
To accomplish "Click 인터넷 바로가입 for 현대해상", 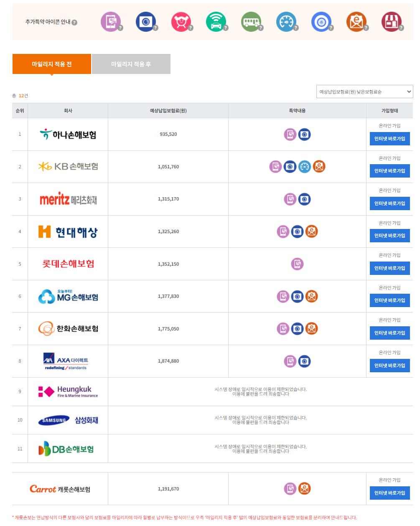I will 389,236.
